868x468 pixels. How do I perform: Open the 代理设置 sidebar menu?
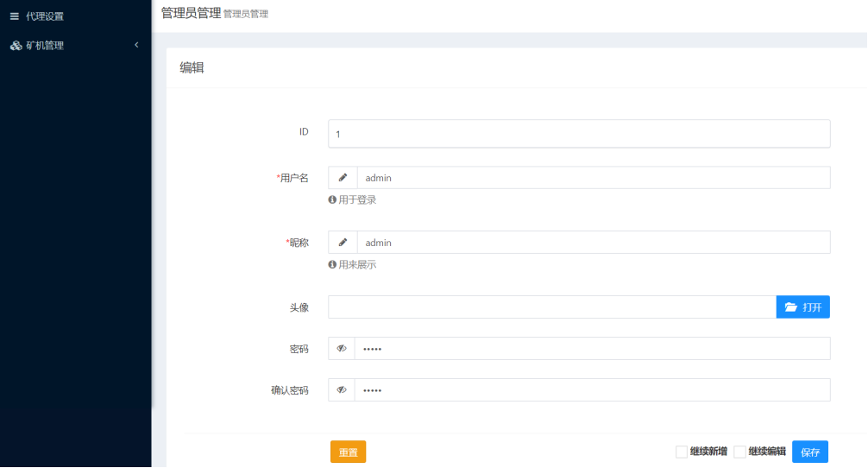click(45, 16)
